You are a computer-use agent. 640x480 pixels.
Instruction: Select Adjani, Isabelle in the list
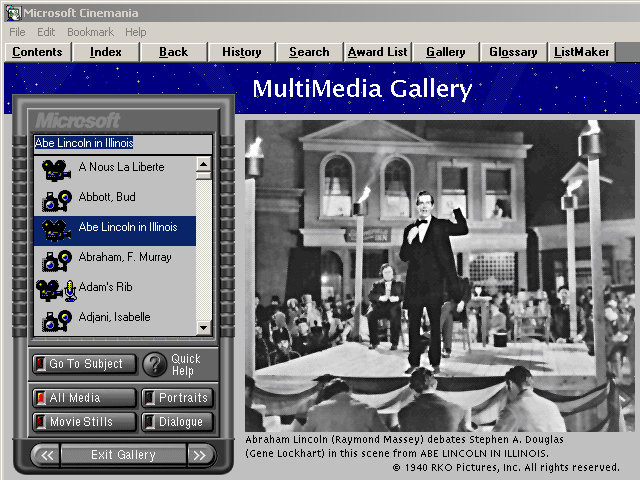click(115, 320)
